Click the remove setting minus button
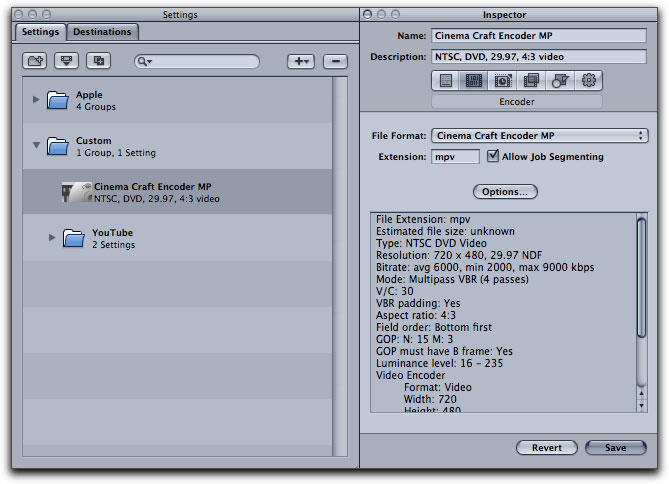The image size is (669, 484). [335, 61]
